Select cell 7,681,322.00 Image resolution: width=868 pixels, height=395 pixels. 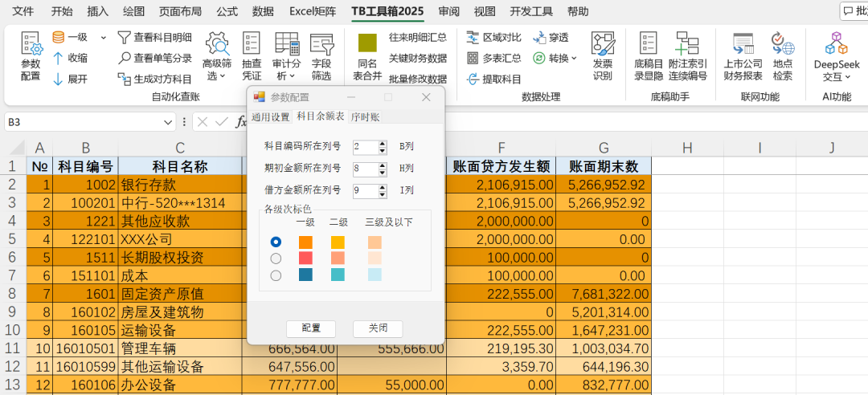point(604,294)
